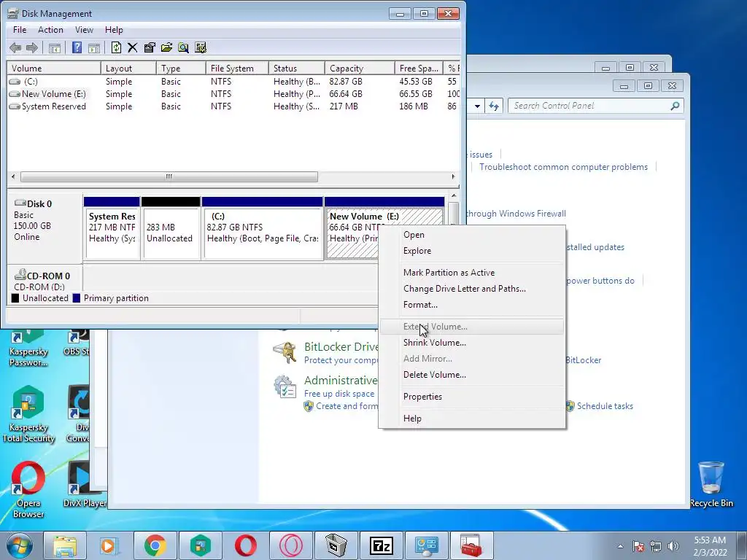The width and height of the screenshot is (747, 560).
Task: Click the red toolbox icon in the taskbar
Action: click(x=471, y=545)
